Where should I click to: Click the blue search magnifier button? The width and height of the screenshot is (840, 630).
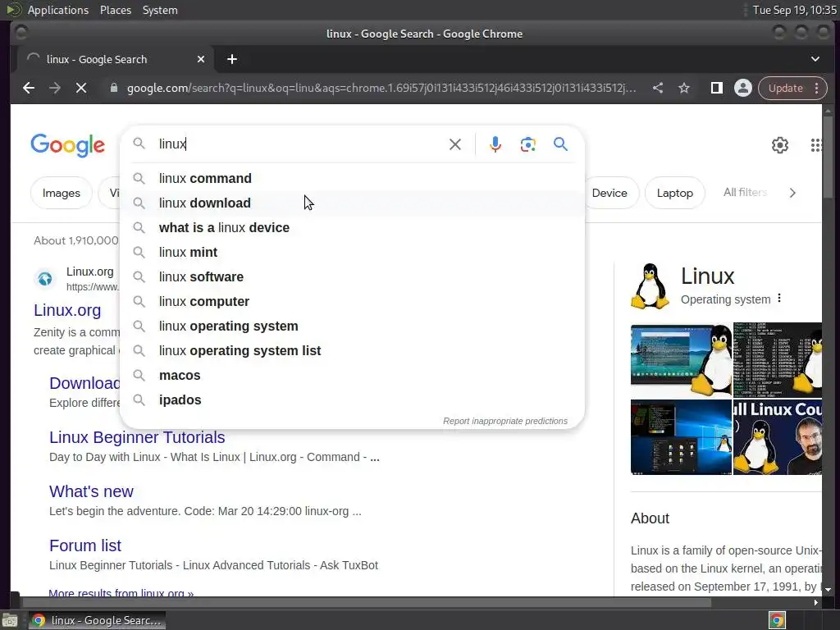(560, 144)
